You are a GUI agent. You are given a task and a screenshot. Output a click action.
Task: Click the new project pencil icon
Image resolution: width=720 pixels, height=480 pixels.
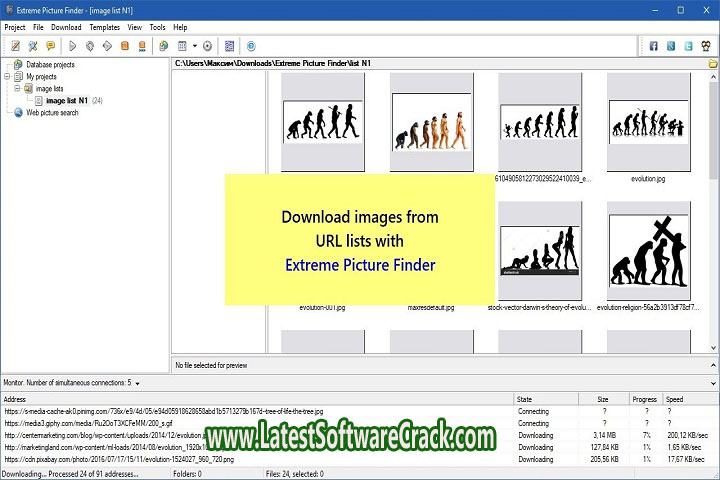point(13,46)
